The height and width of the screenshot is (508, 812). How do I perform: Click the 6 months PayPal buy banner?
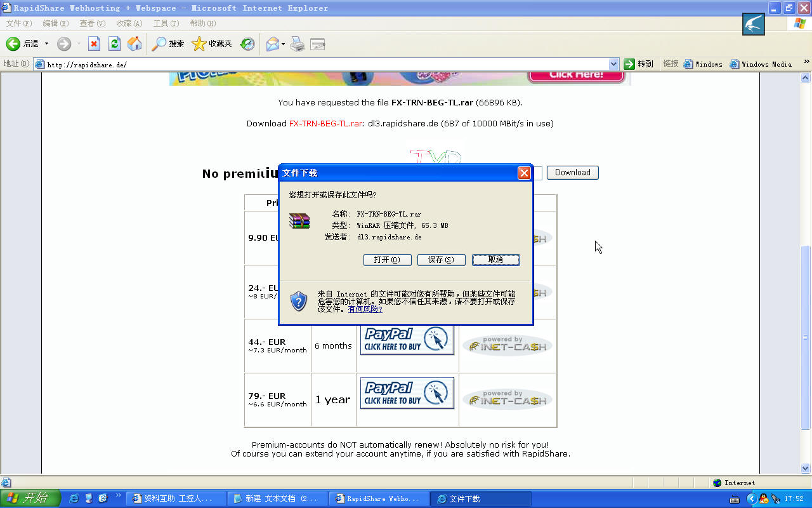(x=407, y=340)
